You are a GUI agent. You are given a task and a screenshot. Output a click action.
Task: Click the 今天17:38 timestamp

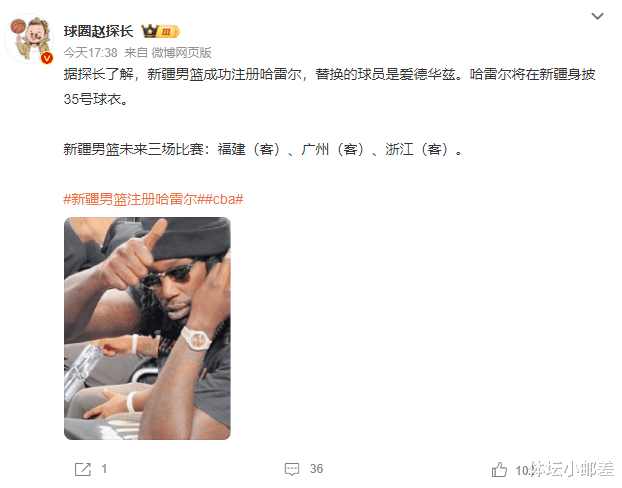(x=90, y=53)
